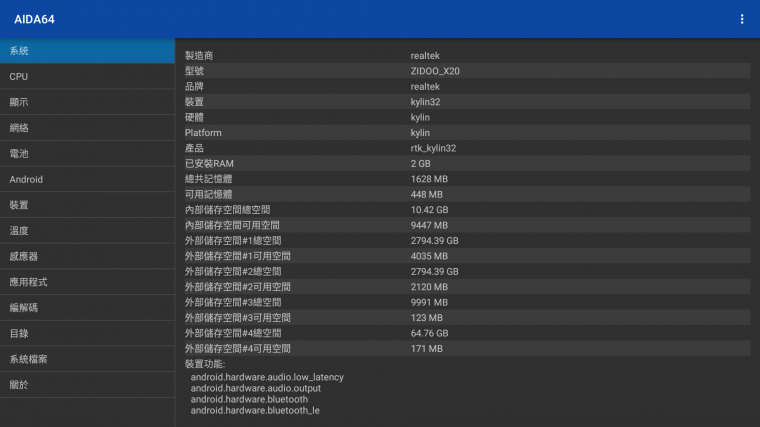The height and width of the screenshot is (427, 760).
Task: Select the 4035 MB value
Action: (429, 256)
